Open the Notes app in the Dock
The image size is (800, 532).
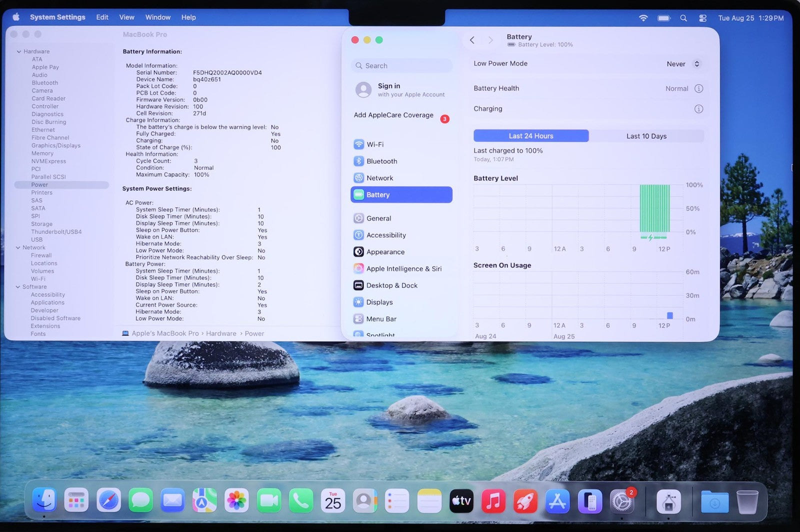[429, 500]
